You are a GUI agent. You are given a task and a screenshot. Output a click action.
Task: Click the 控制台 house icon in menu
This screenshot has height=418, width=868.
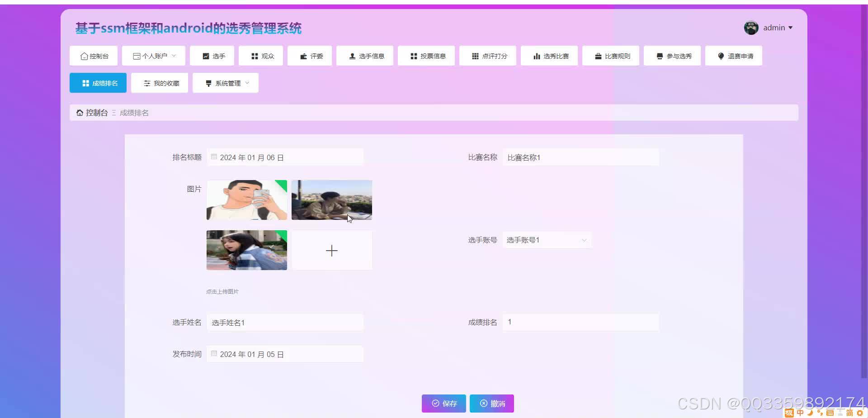coord(84,56)
